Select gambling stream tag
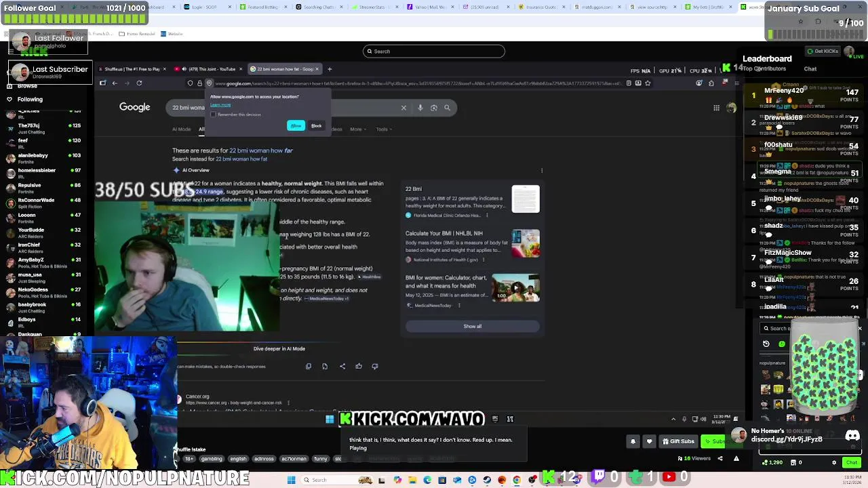The image size is (868, 488). pos(211,459)
